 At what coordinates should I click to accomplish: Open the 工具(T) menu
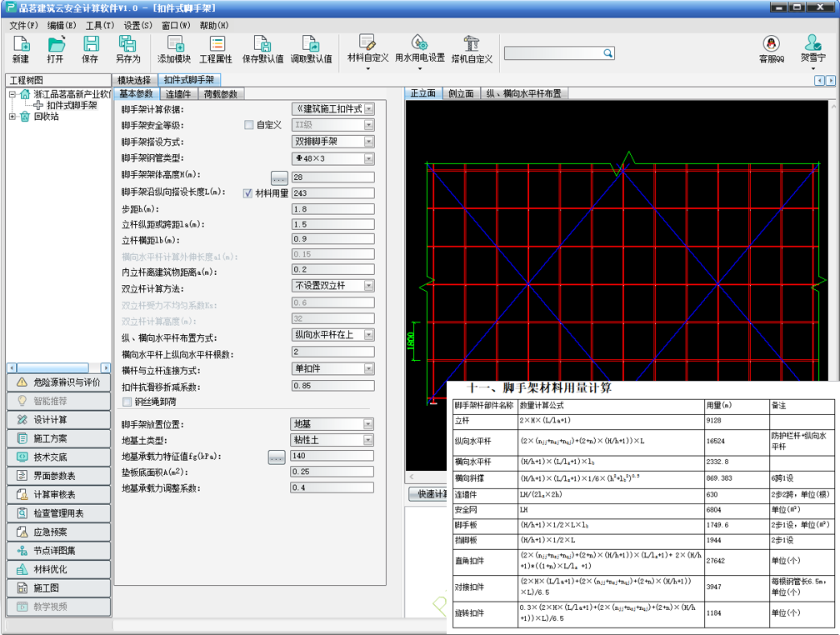[x=100, y=25]
